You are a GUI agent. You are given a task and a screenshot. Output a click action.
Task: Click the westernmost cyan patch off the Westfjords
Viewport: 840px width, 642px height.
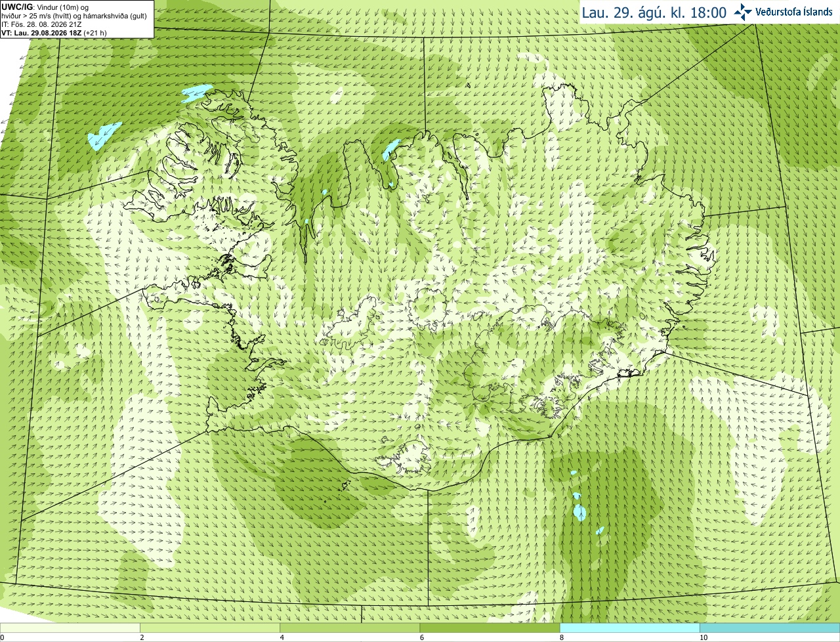coord(104,136)
